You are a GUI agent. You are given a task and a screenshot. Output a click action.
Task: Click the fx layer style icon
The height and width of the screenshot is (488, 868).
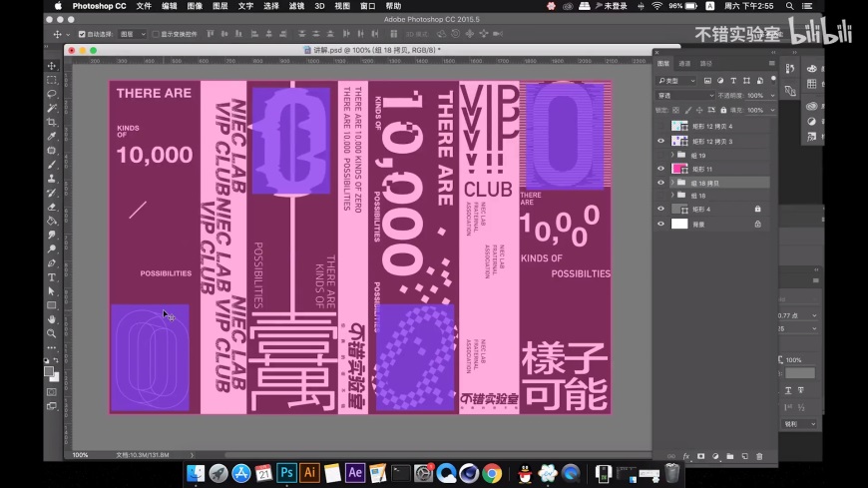pos(685,456)
